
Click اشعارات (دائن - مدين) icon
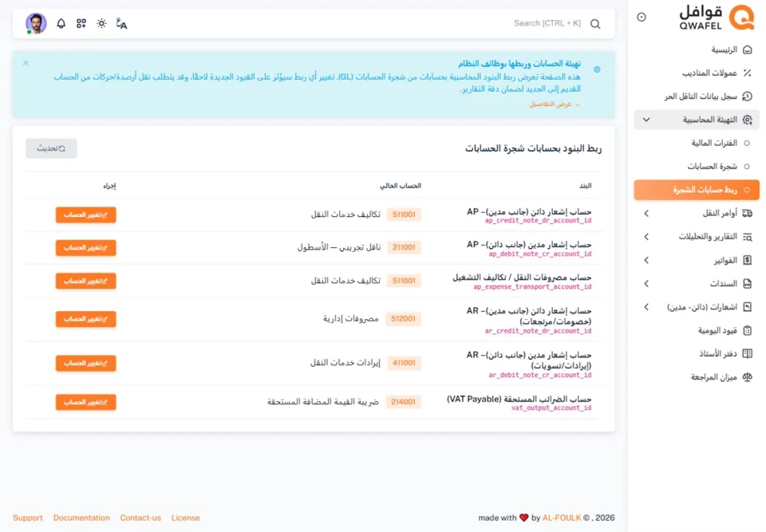point(747,307)
